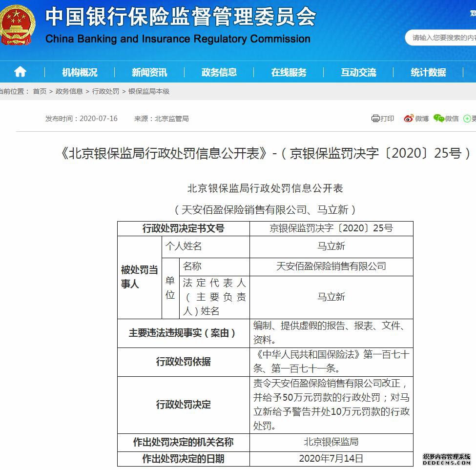Click the Weibo share icon
Screen dimensions: 476x470
409,118
